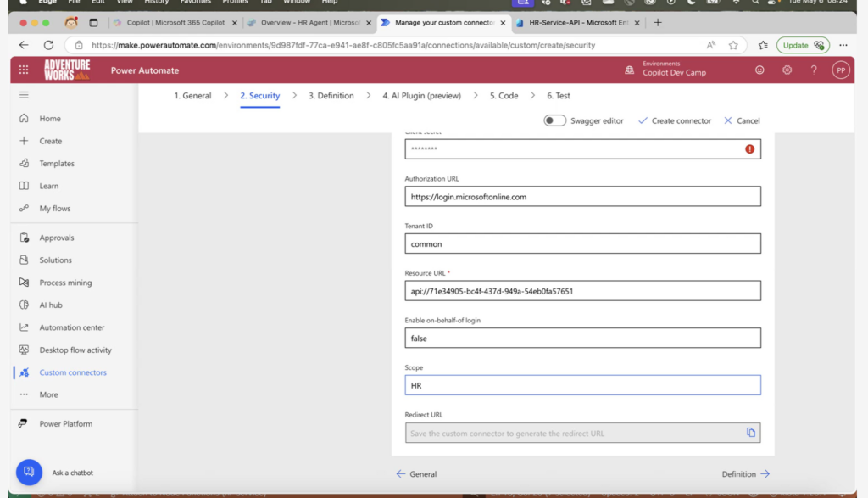Open the Edge menu in macOS menu bar
Screen dimensions: 868x498
point(47,3)
